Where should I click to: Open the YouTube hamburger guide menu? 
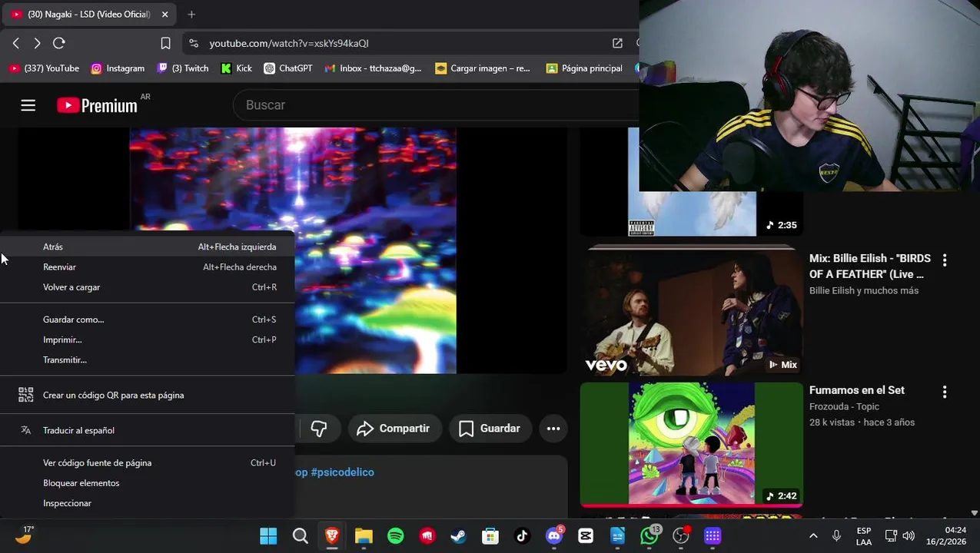[x=28, y=105]
